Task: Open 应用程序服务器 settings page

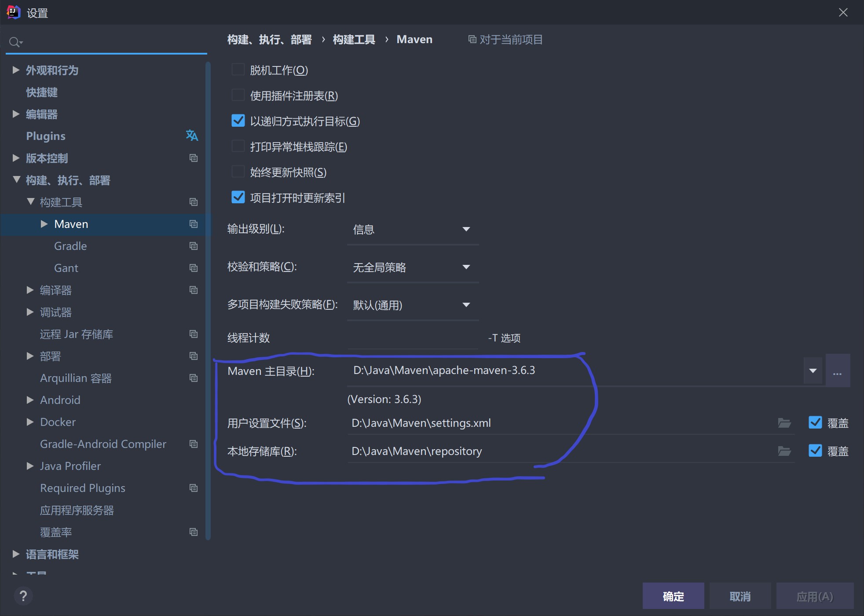Action: tap(77, 510)
